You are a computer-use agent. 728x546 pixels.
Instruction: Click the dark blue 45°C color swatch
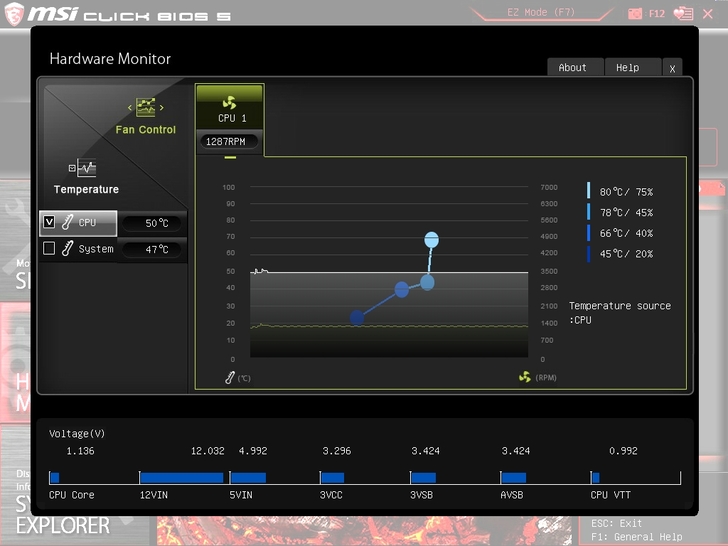[x=588, y=254]
